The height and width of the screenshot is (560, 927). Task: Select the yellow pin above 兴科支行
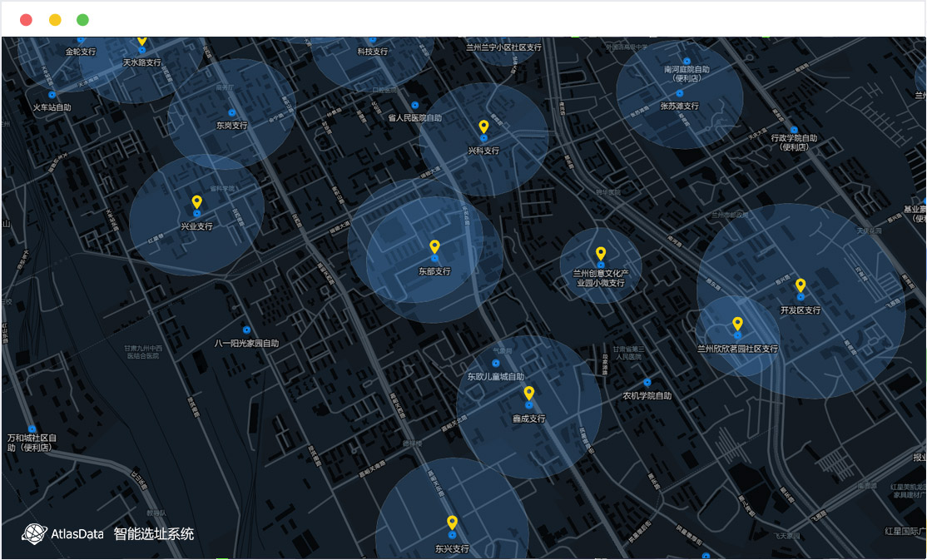483,126
